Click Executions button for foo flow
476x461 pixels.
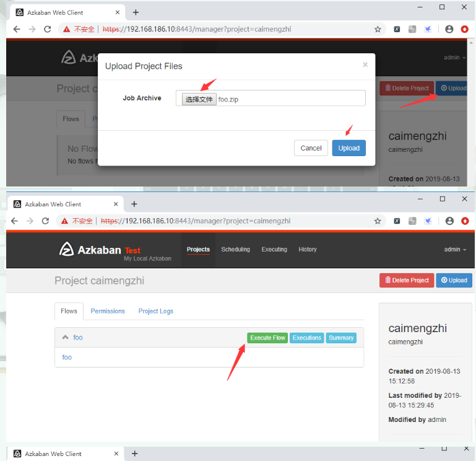(307, 338)
